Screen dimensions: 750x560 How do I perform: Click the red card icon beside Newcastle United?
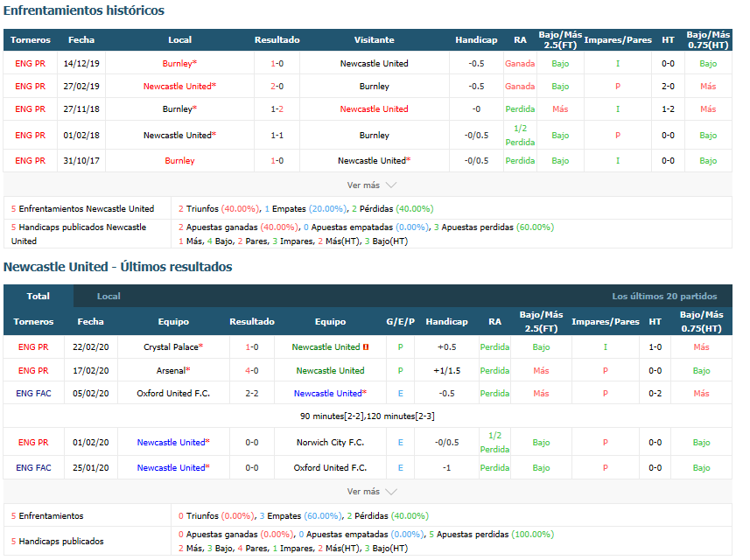[x=366, y=347]
